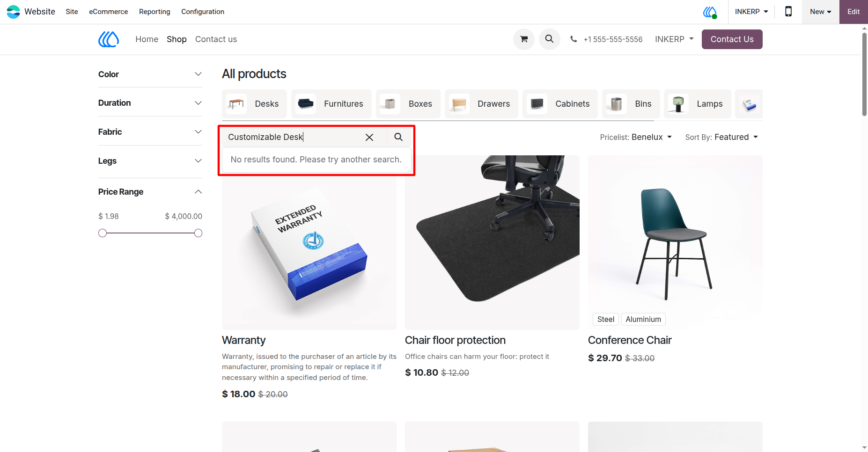
Task: Select the Boxes category
Action: 408,104
